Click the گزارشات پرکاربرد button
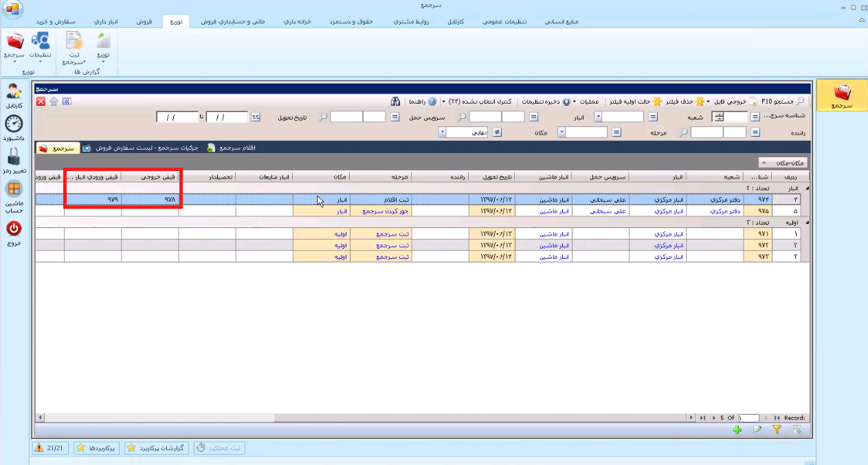868x465 pixels. point(157,448)
